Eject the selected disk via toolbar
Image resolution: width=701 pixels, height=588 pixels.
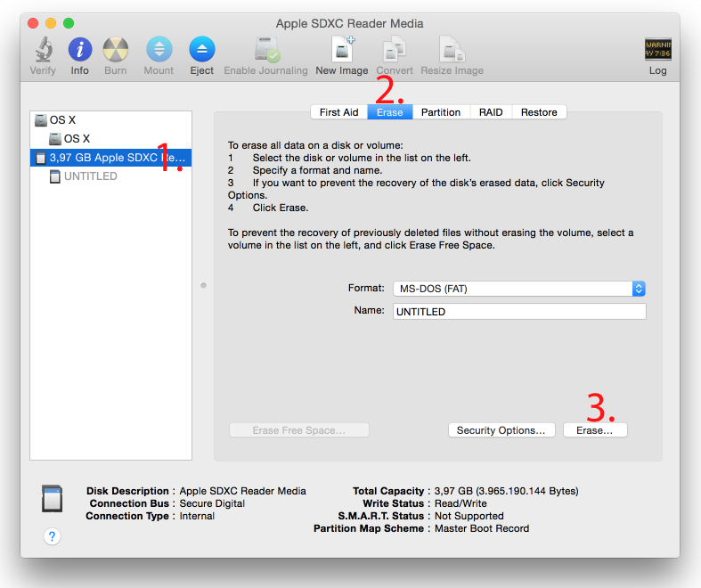coord(202,49)
